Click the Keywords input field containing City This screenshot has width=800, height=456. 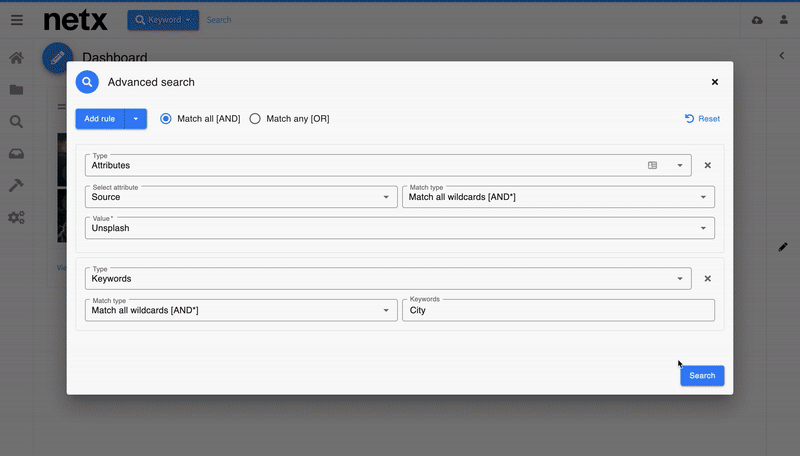pos(558,310)
